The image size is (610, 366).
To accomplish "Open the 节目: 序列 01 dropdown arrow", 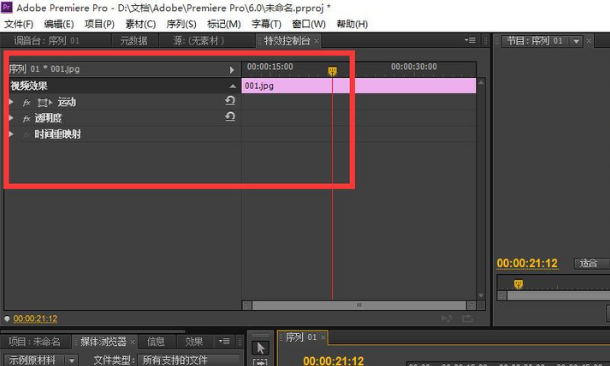I will point(576,41).
